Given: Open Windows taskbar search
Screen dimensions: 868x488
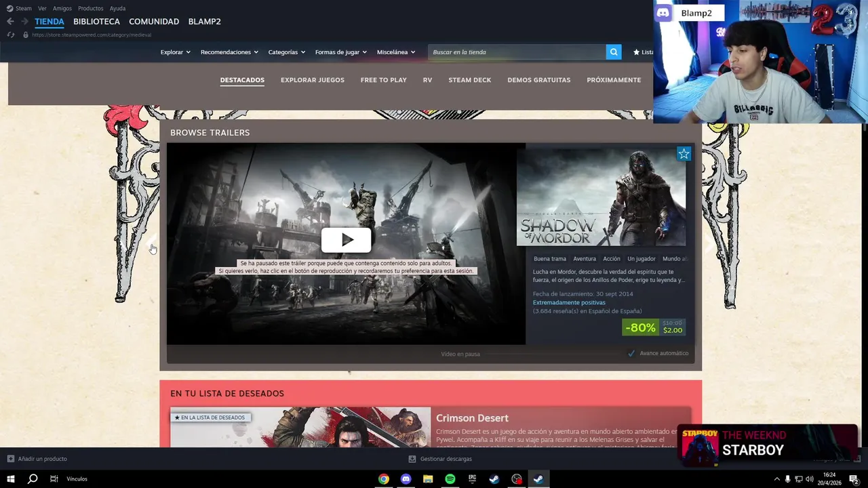Looking at the screenshot, I should [33, 479].
